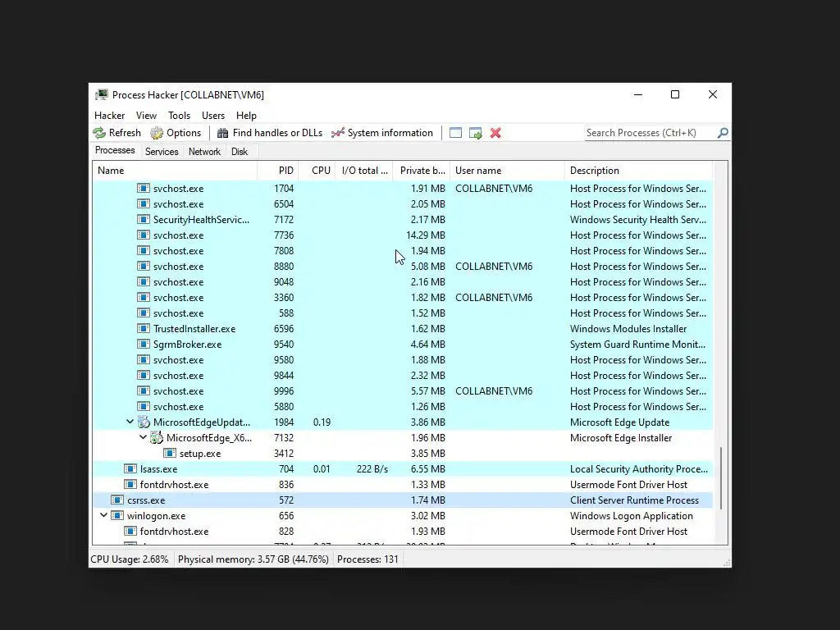Viewport: 840px width, 630px height.
Task: Click icon of svchost.exe PID 1704
Action: coord(143,188)
